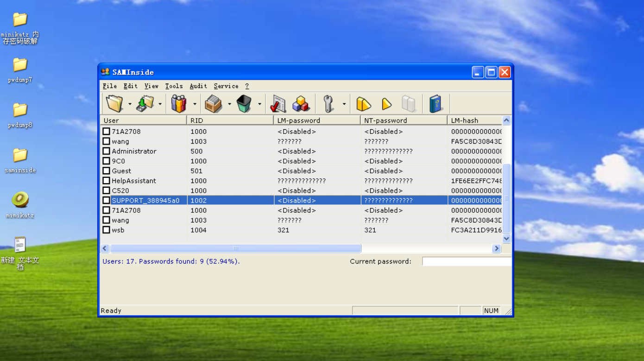Click the Current password field

tap(466, 261)
